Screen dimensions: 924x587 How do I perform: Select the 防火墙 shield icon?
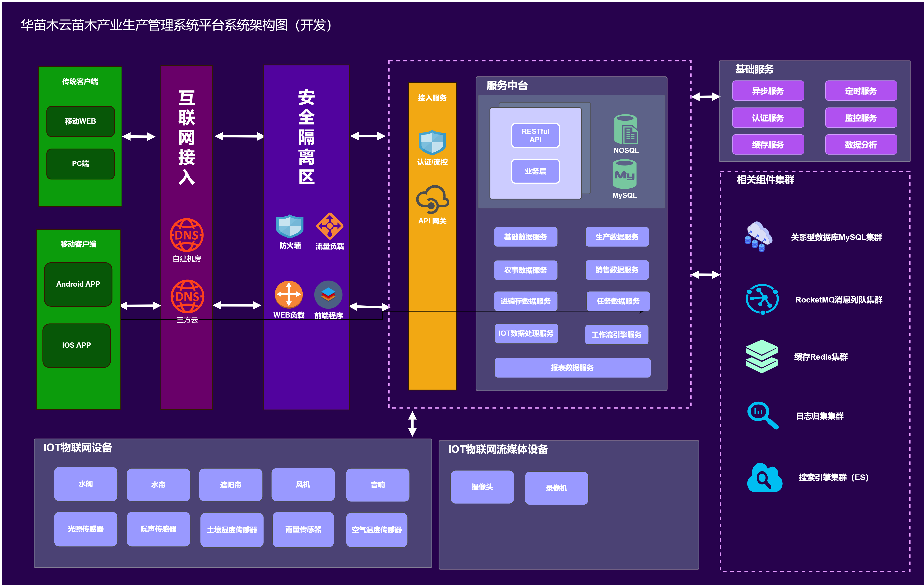290,226
